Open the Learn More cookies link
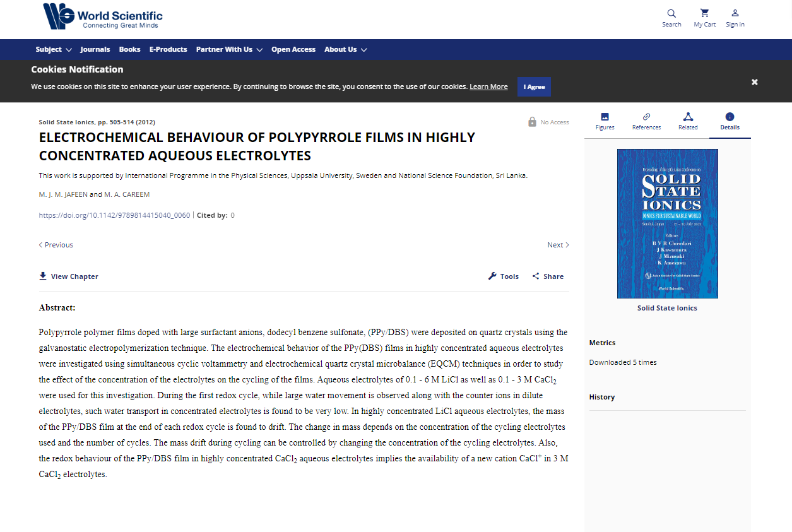792x532 pixels. point(488,86)
